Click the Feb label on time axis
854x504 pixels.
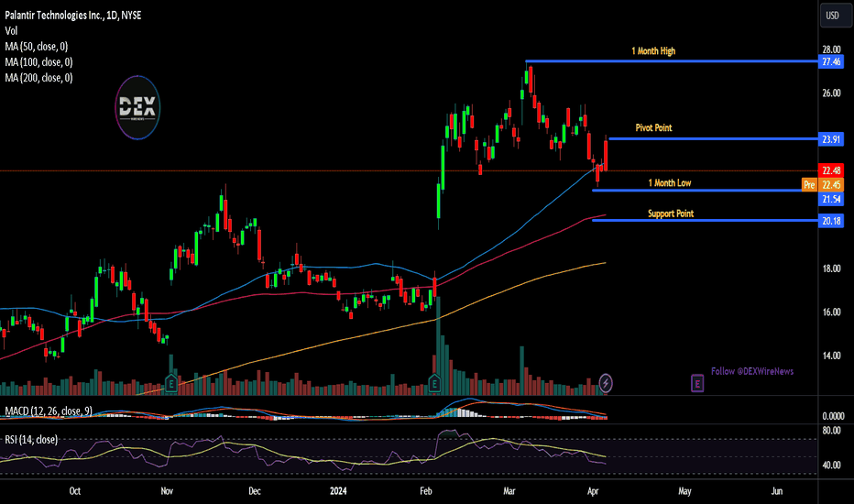pos(426,491)
